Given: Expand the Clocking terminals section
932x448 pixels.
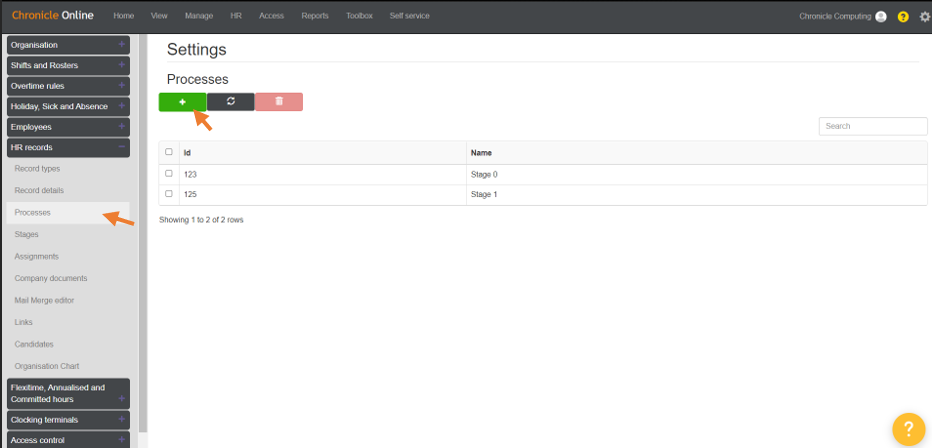Looking at the screenshot, I should pos(68,419).
